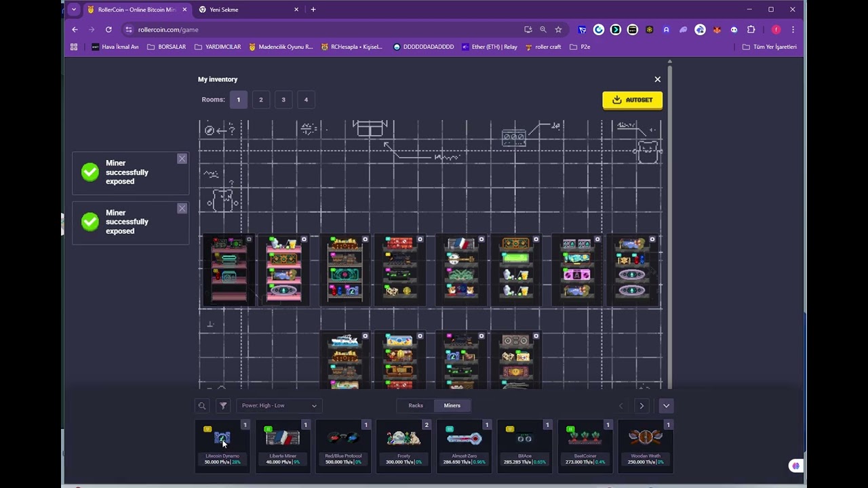The width and height of the screenshot is (868, 488).
Task: Go to next inventory page arrow
Action: [642, 405]
